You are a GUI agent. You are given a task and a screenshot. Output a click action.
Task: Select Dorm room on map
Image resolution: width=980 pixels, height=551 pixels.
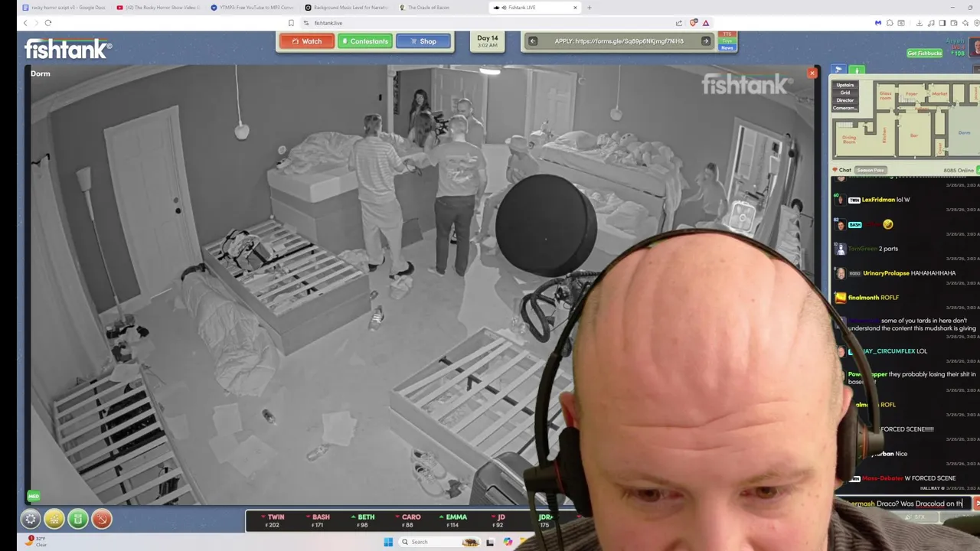tap(964, 132)
